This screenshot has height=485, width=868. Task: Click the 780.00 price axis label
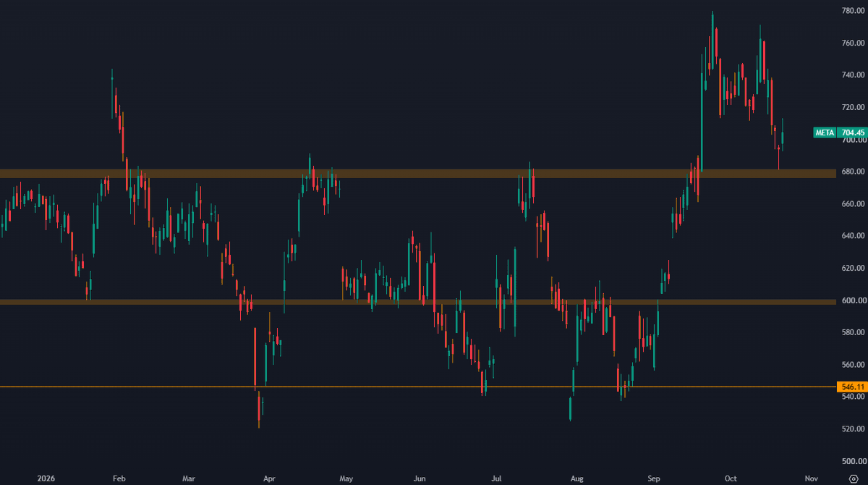coord(854,11)
